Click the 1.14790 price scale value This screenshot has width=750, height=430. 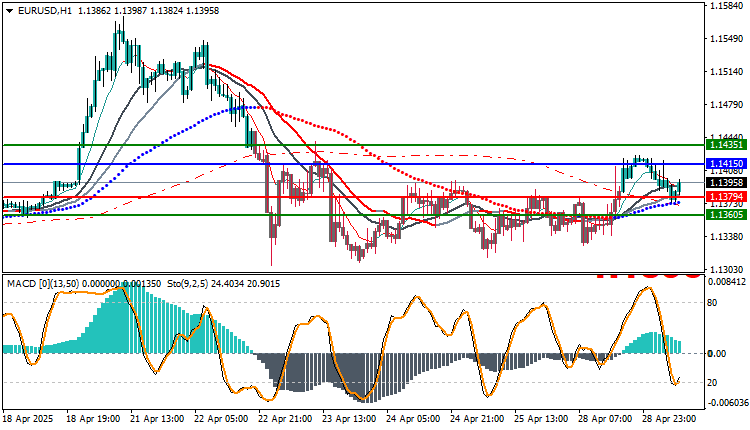(727, 105)
